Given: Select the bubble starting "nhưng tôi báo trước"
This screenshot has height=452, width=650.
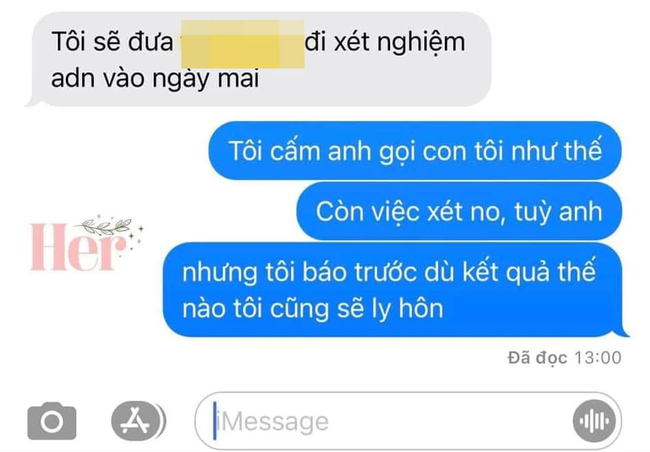Looking at the screenshot, I should coord(394,290).
